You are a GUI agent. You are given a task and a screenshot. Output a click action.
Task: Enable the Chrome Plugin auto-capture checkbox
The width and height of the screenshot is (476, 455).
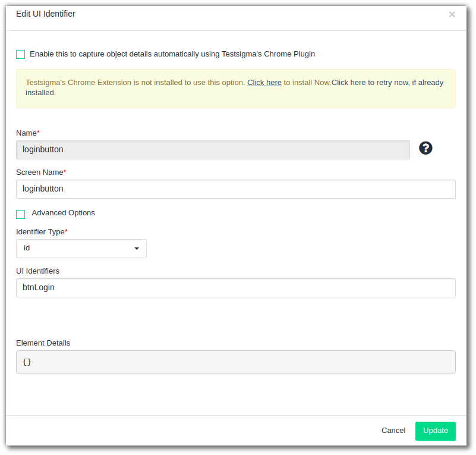point(21,54)
